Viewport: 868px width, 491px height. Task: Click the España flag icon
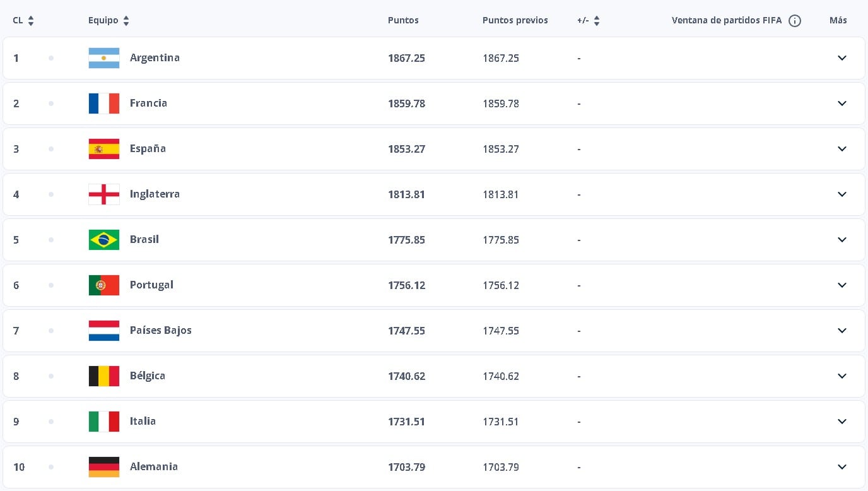click(104, 149)
